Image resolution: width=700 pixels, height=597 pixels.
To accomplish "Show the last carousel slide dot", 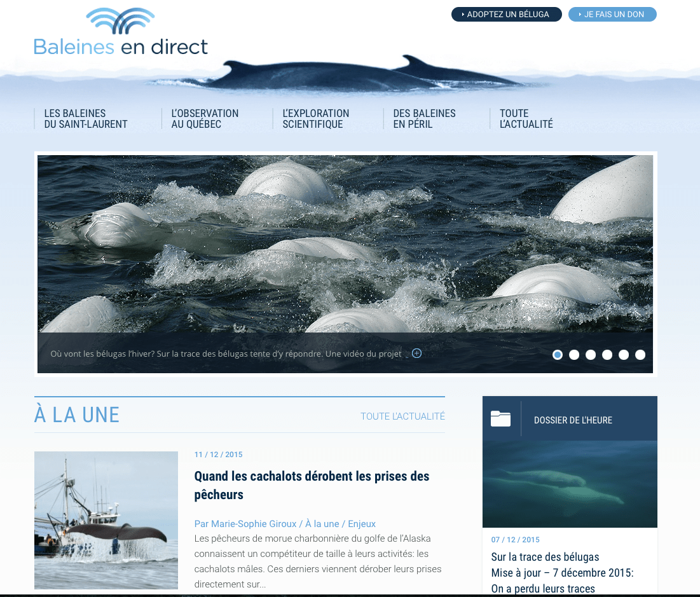I will point(640,355).
